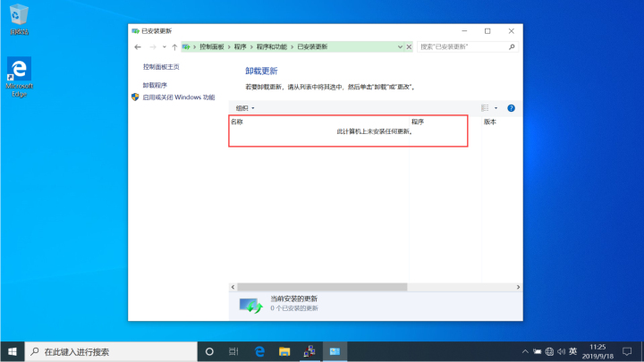Click the control panel icon in address bar
This screenshot has height=362, width=644.
pyautogui.click(x=186, y=46)
